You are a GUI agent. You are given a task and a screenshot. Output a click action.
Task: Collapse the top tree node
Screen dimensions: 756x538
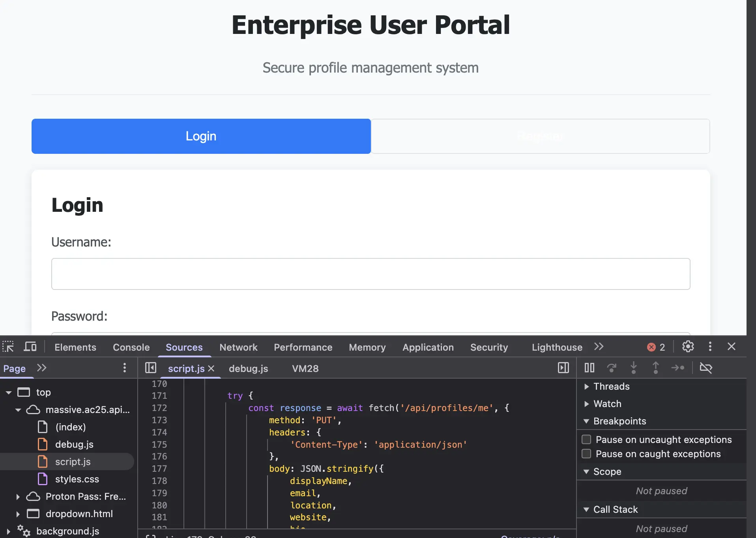9,392
